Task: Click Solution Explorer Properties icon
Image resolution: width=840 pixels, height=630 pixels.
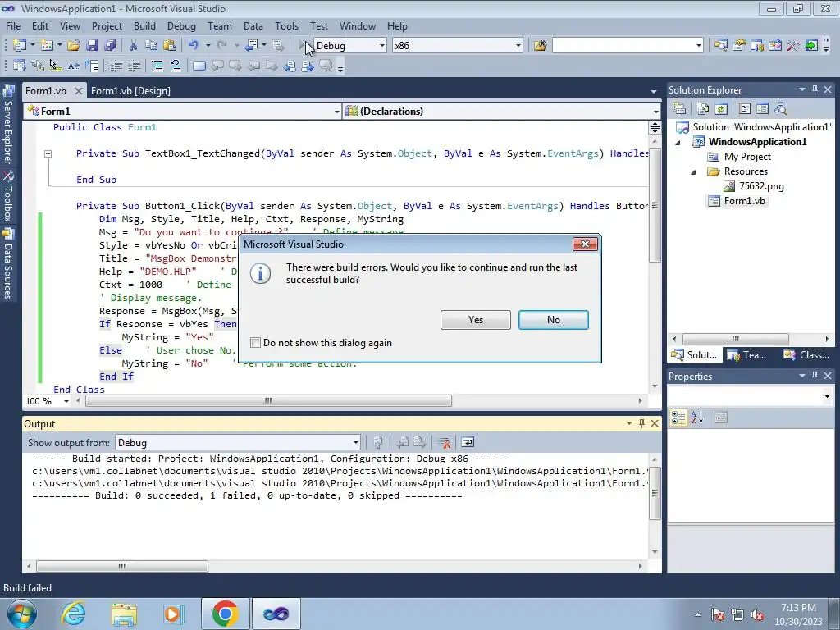Action: pyautogui.click(x=679, y=109)
